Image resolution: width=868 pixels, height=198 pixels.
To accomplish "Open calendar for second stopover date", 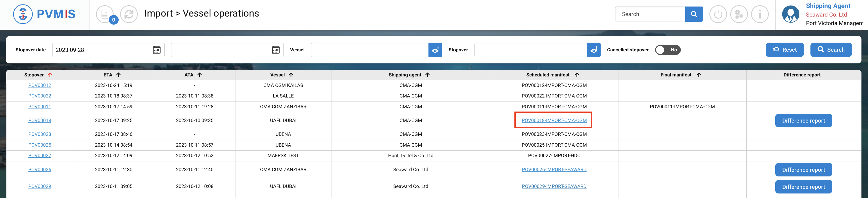I will 275,50.
